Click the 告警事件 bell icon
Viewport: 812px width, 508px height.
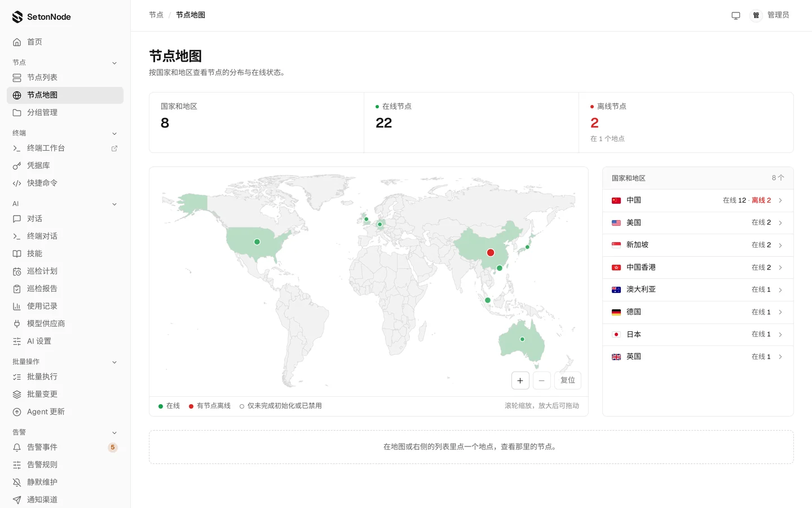coord(17,448)
